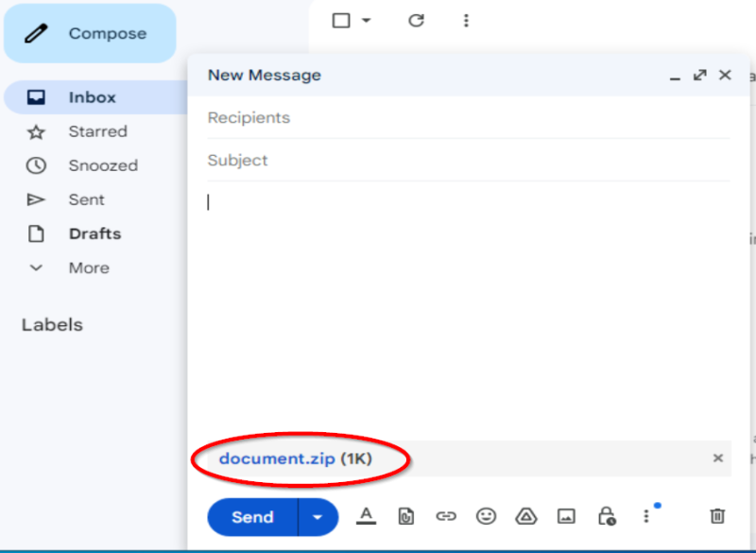The image size is (756, 553).
Task: Open the emoji picker
Action: [486, 516]
